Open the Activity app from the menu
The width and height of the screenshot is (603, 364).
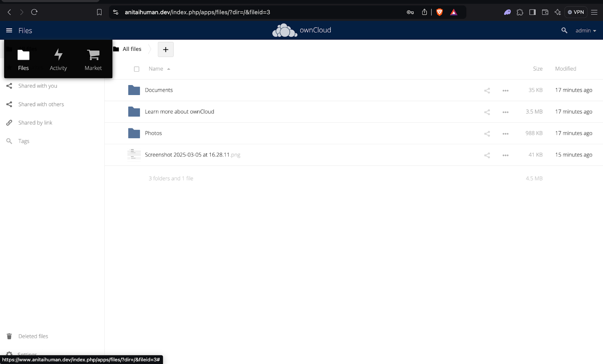pyautogui.click(x=58, y=60)
